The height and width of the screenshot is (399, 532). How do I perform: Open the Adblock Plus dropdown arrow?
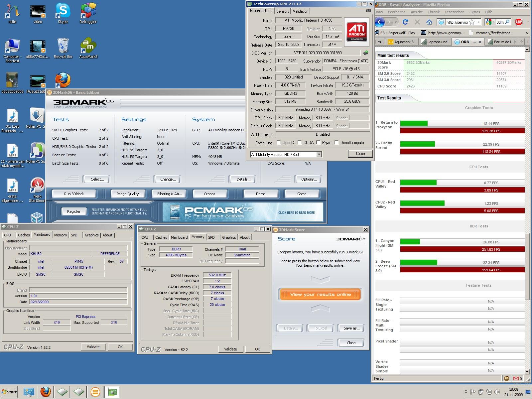527,22
